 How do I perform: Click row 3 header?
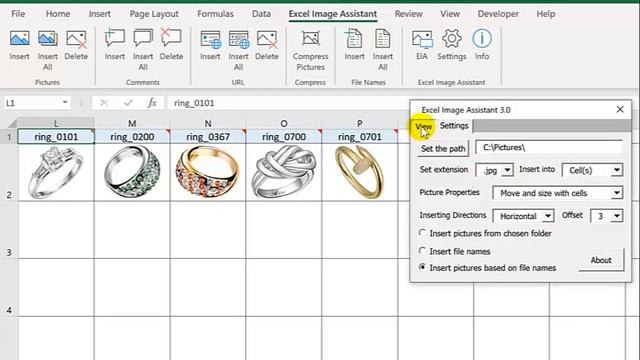pos(9,230)
